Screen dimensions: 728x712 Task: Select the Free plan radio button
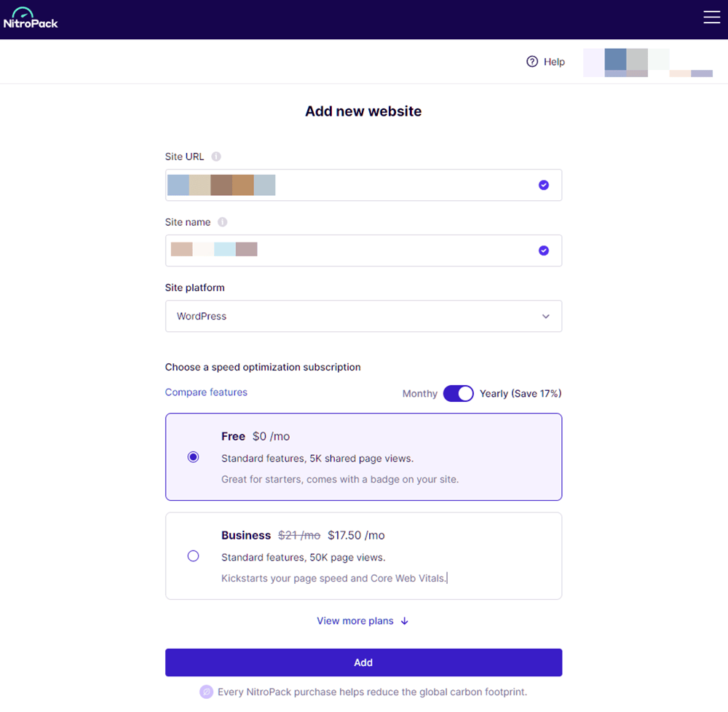(193, 456)
